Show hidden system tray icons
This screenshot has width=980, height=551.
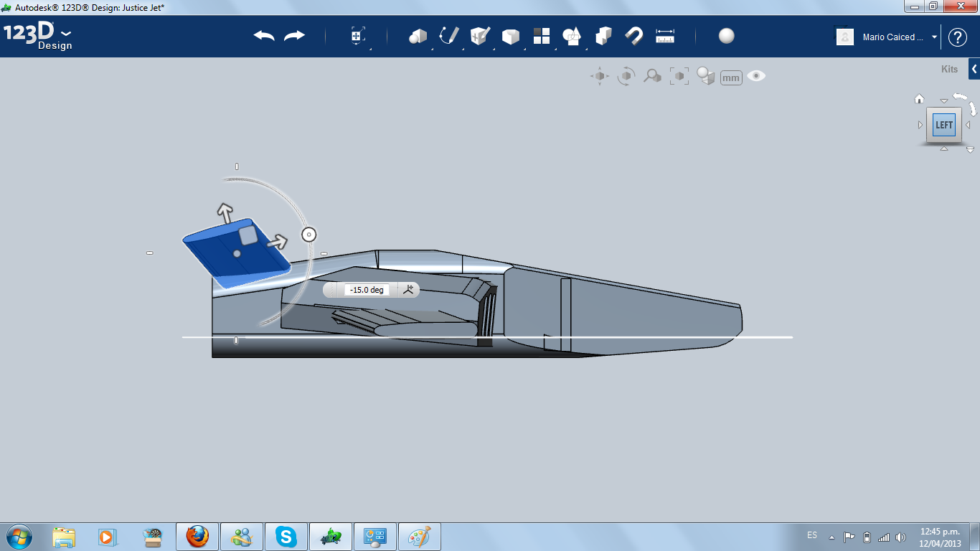(x=831, y=537)
